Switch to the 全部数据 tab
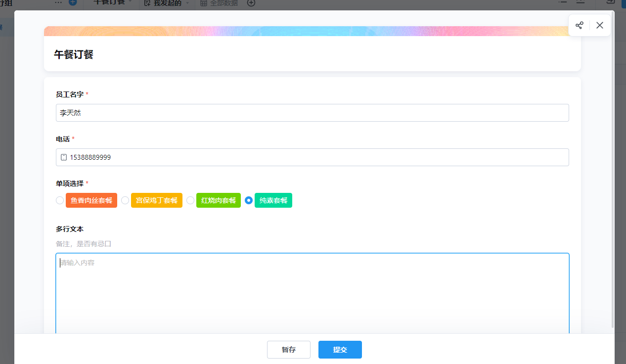The image size is (626, 364). tap(224, 3)
